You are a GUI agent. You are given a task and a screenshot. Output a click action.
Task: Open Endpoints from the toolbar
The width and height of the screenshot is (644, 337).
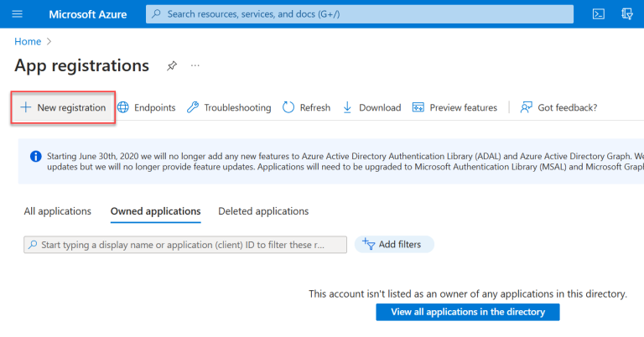(147, 107)
